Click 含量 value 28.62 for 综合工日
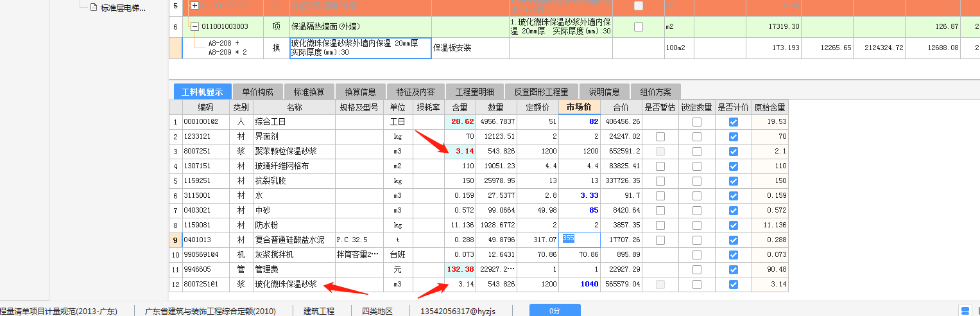 pyautogui.click(x=460, y=121)
